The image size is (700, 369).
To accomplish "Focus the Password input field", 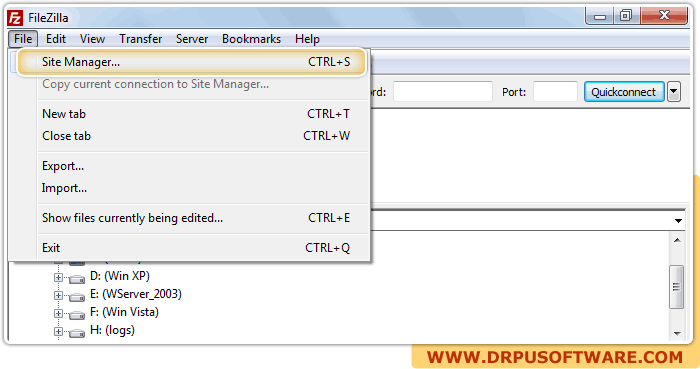I will tap(442, 92).
